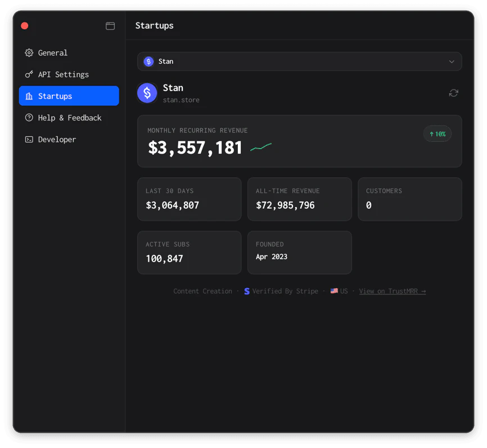Click the green MRR trend sparkline
Screen dimensions: 487x448
pyautogui.click(x=261, y=147)
